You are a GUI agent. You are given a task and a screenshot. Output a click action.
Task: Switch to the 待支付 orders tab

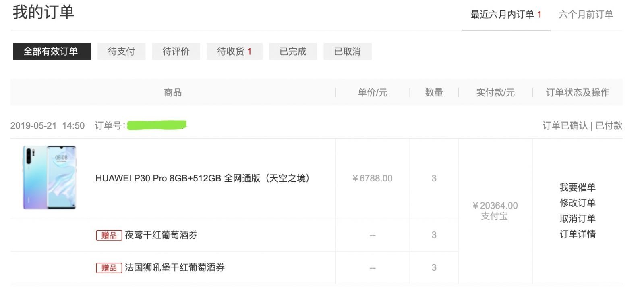coord(121,51)
